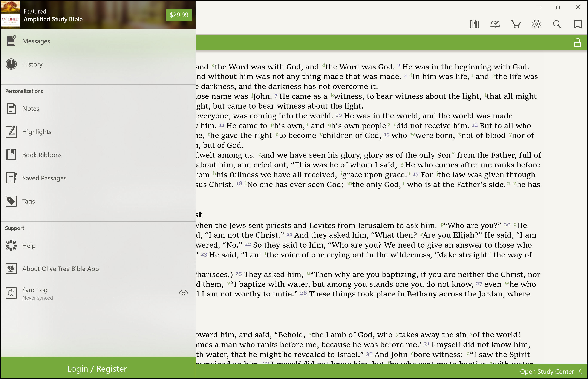588x379 pixels.
Task: Click the Login / Register button
Action: coord(97,369)
